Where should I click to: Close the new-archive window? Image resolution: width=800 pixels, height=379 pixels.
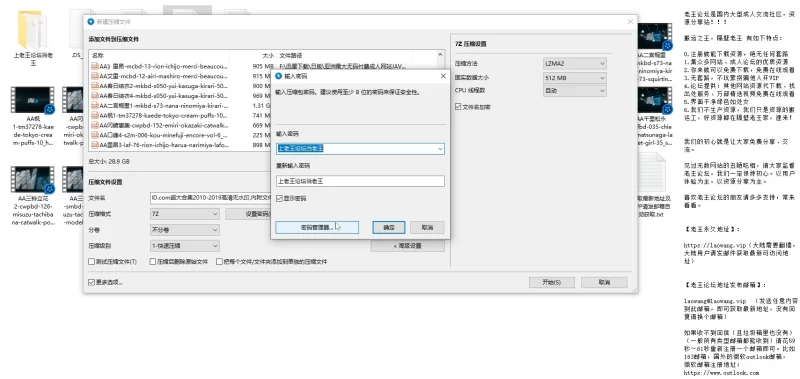coord(630,22)
